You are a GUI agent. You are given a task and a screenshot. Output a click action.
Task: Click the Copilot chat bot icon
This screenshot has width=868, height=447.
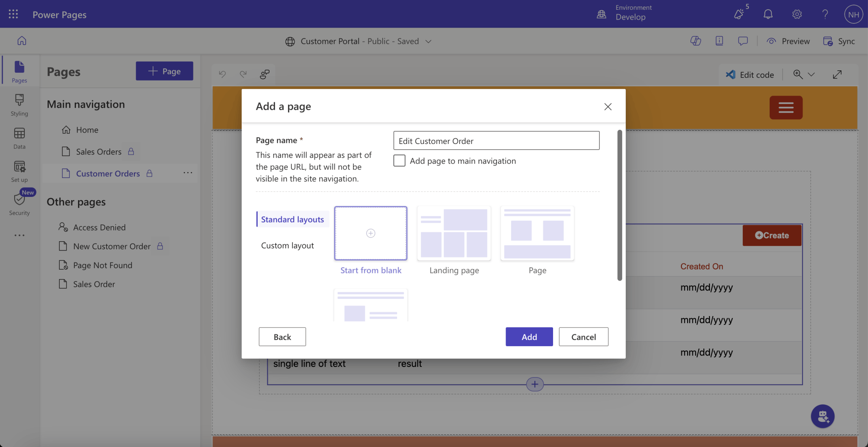point(822,416)
